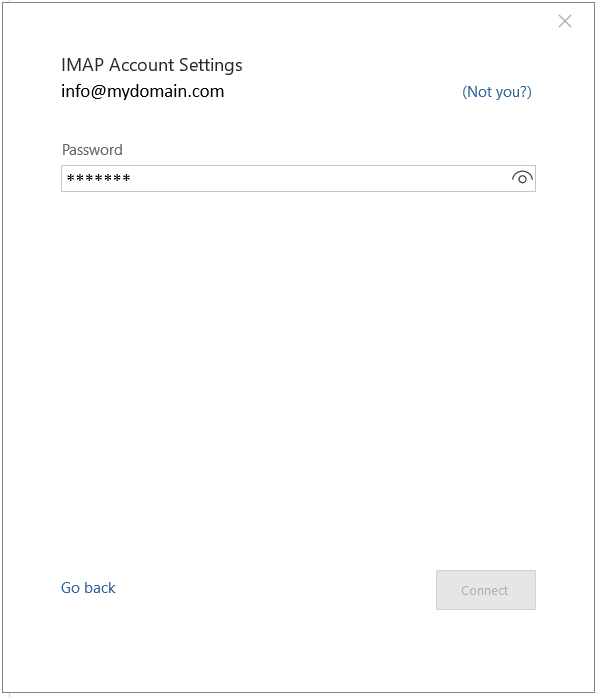Focus the password text box

(x=285, y=179)
